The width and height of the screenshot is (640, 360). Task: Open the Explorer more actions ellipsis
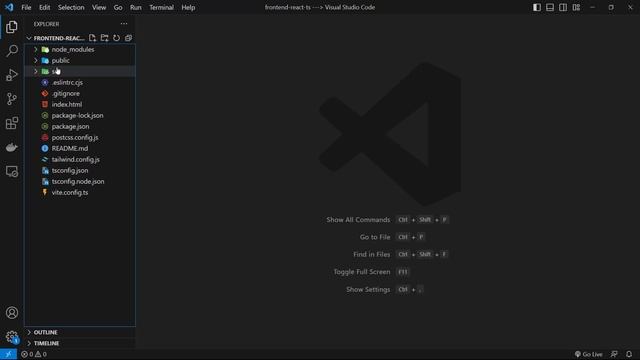pyautogui.click(x=124, y=24)
